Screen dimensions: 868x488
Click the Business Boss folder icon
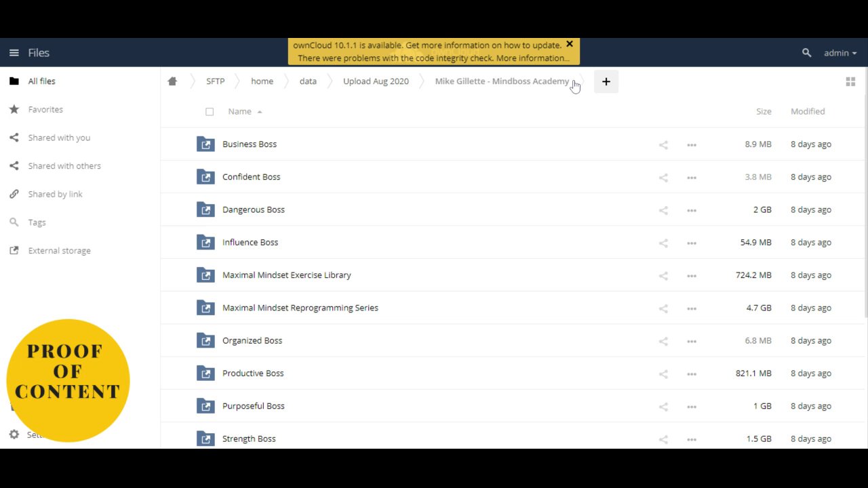coord(205,144)
